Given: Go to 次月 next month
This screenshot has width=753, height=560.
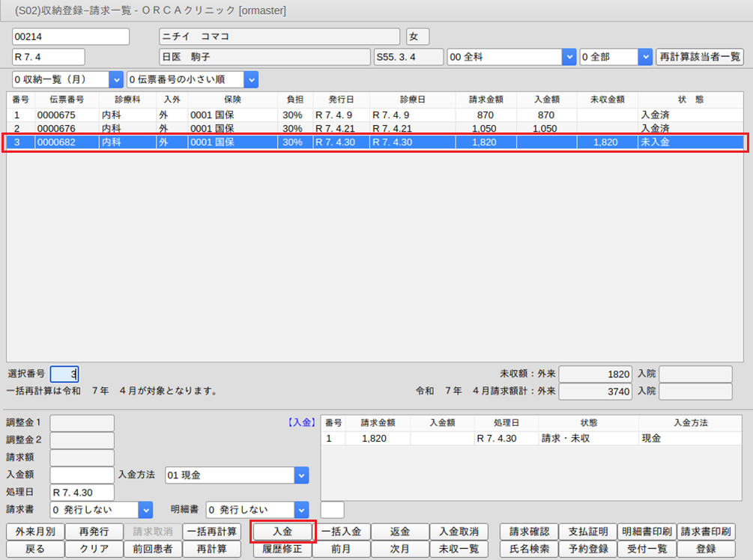Looking at the screenshot, I should click(x=400, y=549).
